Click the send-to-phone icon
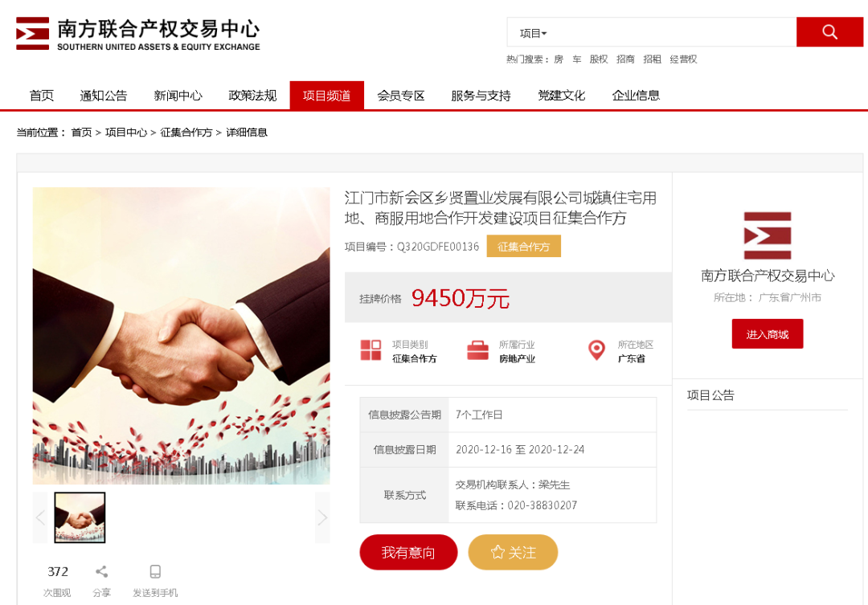 point(155,571)
